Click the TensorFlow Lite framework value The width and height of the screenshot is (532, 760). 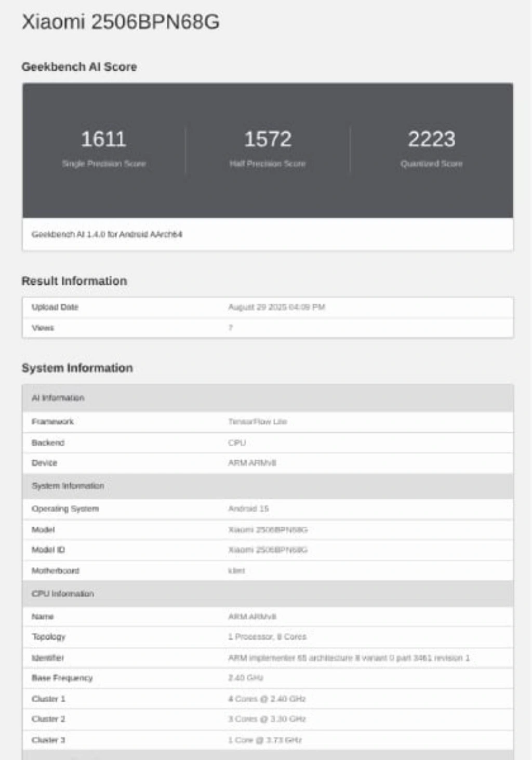[258, 422]
